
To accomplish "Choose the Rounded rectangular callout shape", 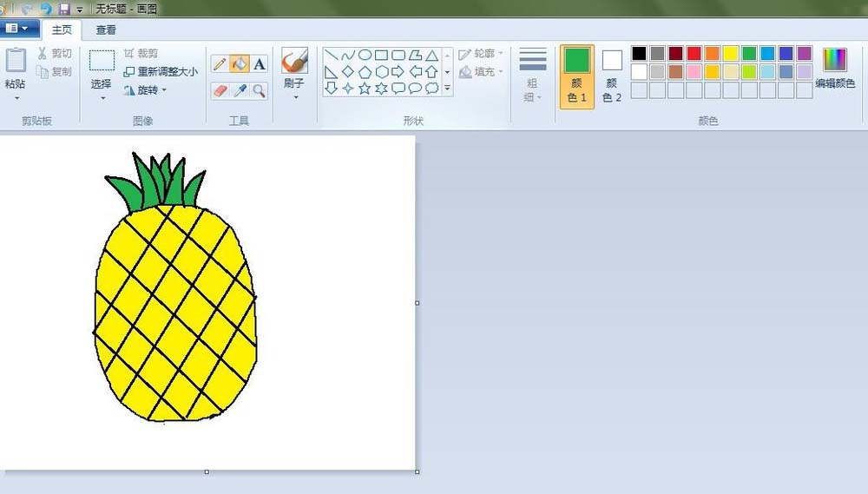I will [398, 88].
